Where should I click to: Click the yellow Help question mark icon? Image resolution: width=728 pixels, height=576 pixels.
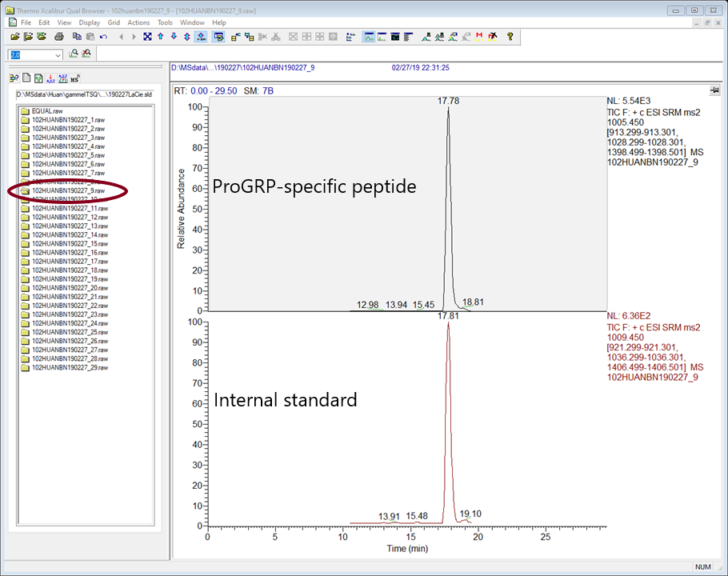(510, 37)
